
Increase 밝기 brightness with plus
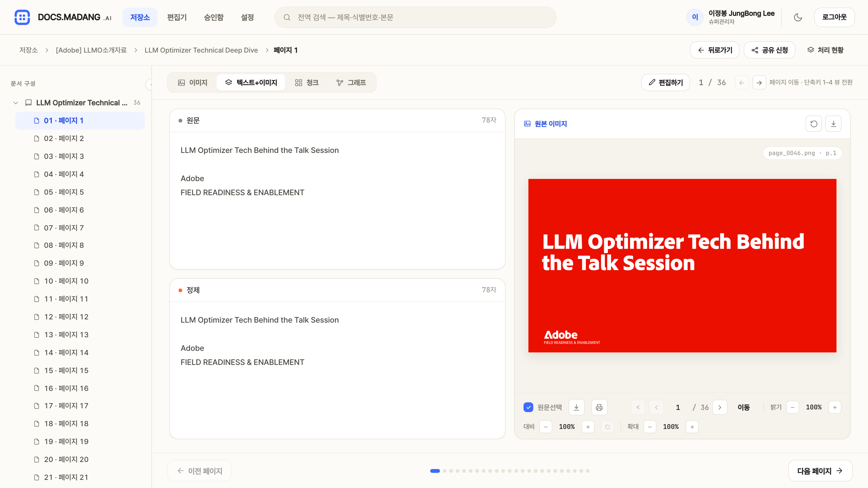click(x=835, y=407)
